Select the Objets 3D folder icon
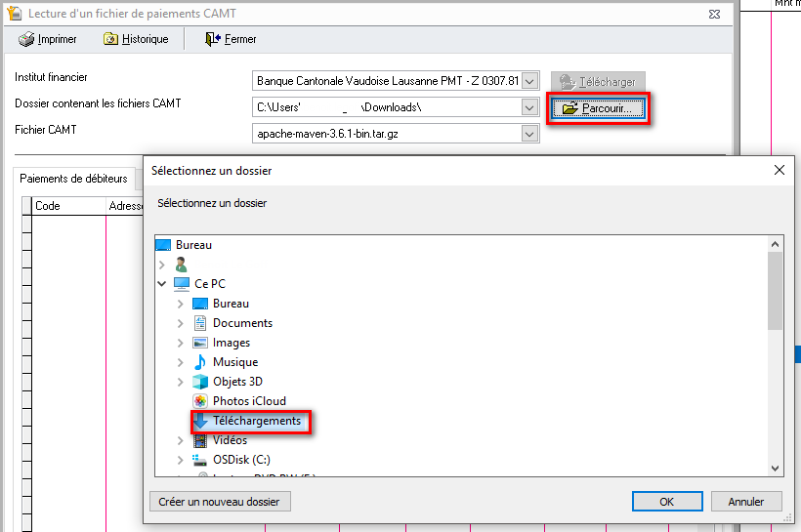 200,382
